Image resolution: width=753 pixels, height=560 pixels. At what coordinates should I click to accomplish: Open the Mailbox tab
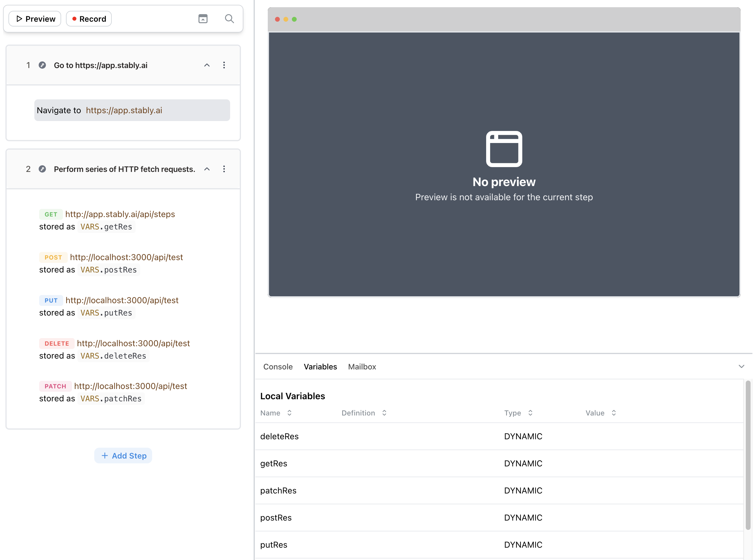362,367
